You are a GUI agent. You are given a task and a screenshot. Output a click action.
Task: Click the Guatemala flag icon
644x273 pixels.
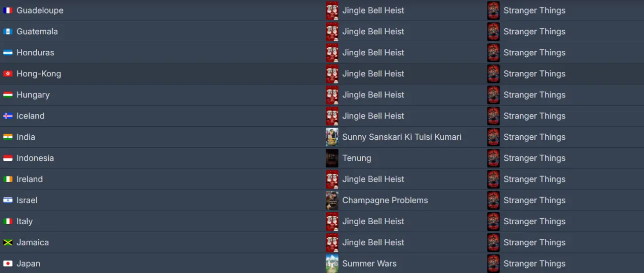tap(8, 32)
